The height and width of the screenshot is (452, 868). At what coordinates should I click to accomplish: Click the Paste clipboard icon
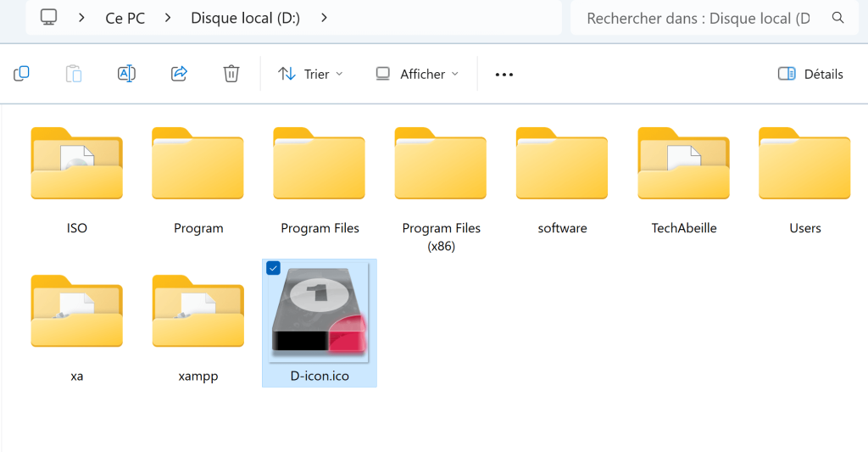coord(74,74)
